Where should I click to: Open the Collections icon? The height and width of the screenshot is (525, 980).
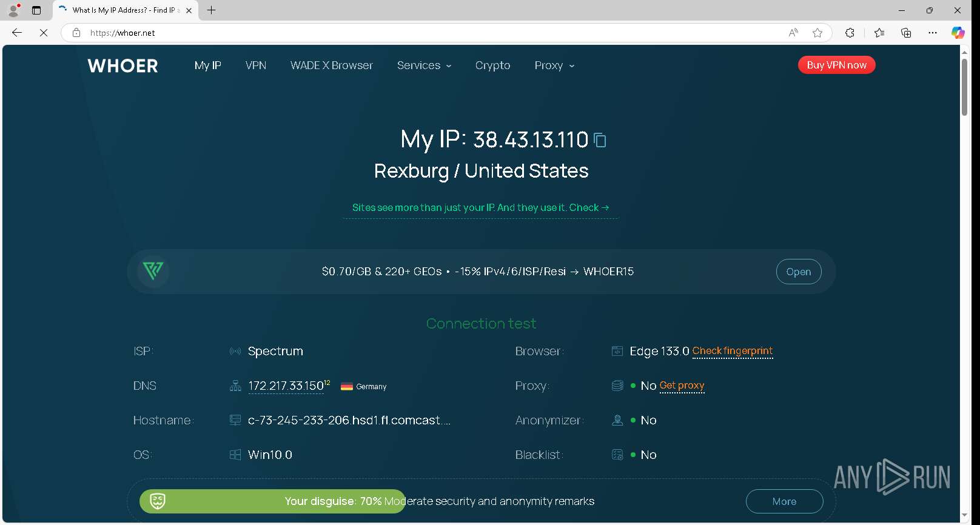(x=906, y=33)
